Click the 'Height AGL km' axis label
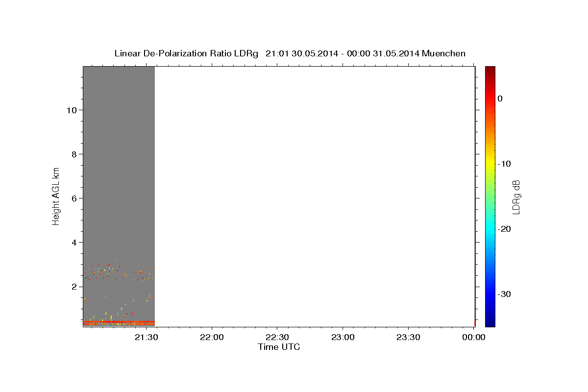This screenshot has width=588, height=392. [56, 196]
